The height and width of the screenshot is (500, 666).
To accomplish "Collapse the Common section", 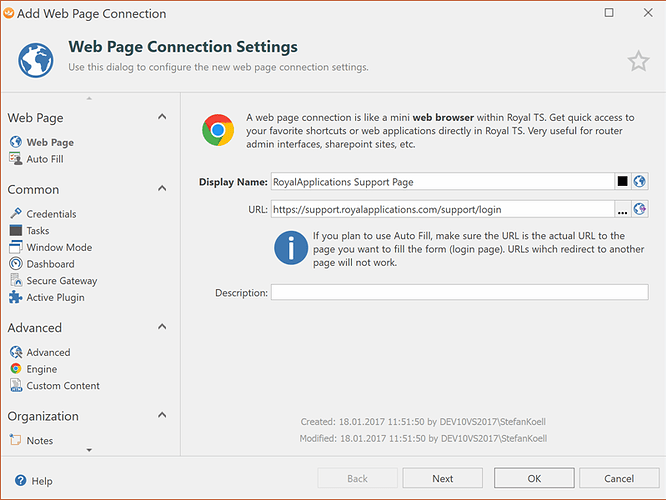I will tap(162, 189).
